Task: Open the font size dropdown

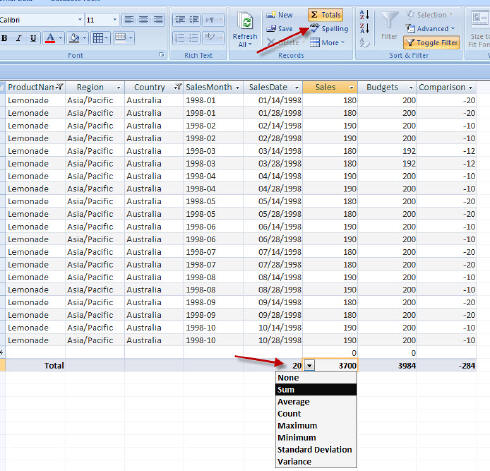Action: coord(115,20)
